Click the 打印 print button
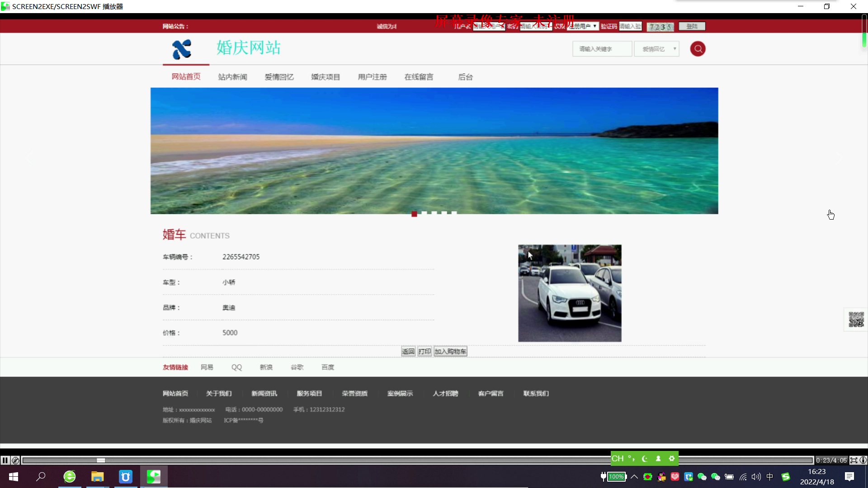The height and width of the screenshot is (488, 868). [425, 352]
